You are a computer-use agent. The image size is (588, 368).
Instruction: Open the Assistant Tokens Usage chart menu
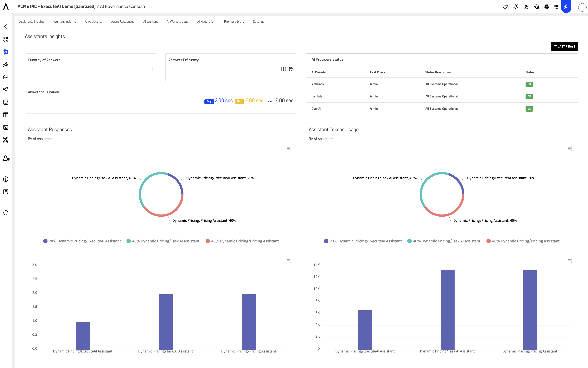click(569, 148)
